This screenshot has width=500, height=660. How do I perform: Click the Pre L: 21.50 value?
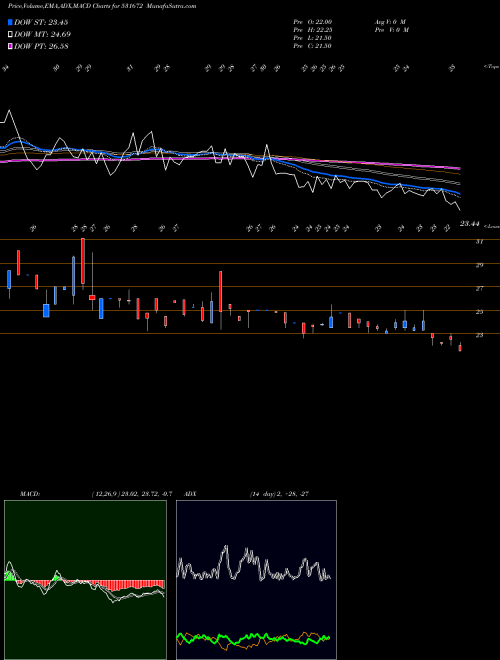313,38
